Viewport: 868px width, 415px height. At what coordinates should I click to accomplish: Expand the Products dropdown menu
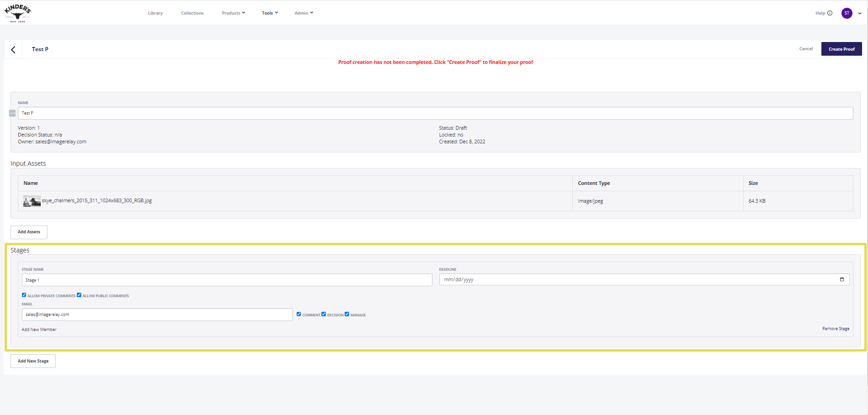coord(234,13)
